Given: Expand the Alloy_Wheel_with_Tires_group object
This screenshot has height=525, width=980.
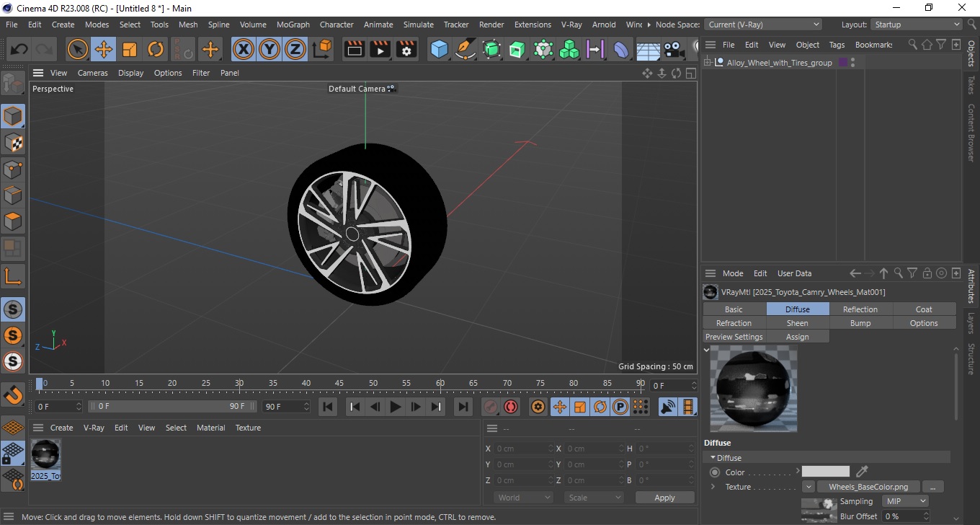Looking at the screenshot, I should (x=708, y=63).
